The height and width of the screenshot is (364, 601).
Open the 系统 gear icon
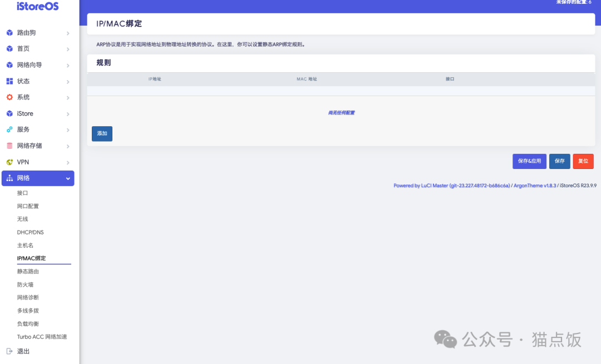point(9,97)
